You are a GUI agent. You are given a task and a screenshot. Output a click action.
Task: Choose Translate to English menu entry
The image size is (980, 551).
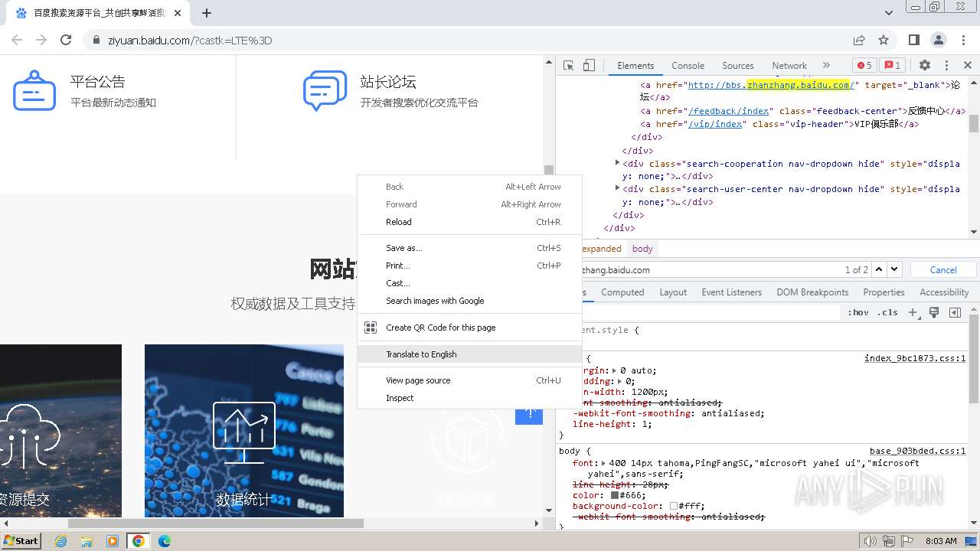pyautogui.click(x=469, y=354)
